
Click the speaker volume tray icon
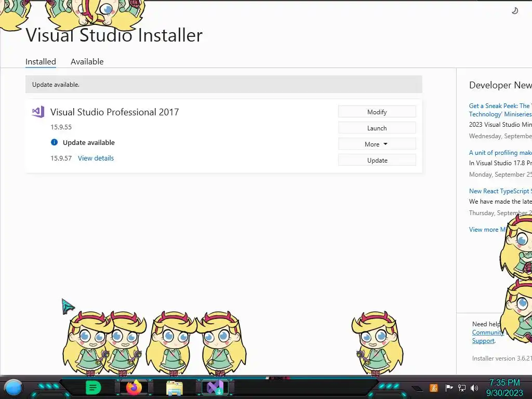click(x=474, y=388)
